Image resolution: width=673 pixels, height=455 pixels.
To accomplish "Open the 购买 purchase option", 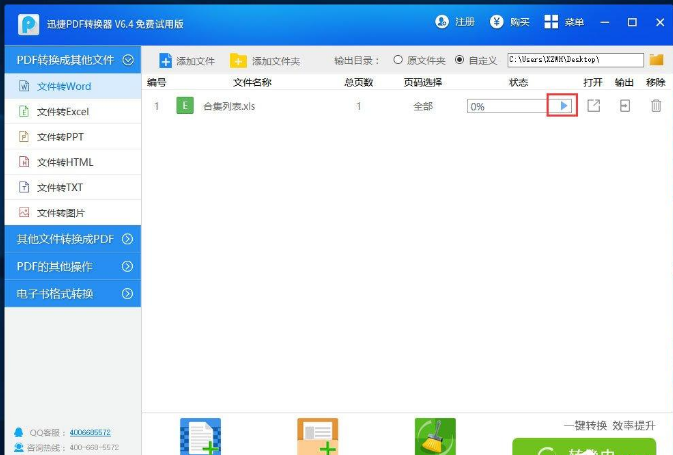I will pyautogui.click(x=509, y=22).
